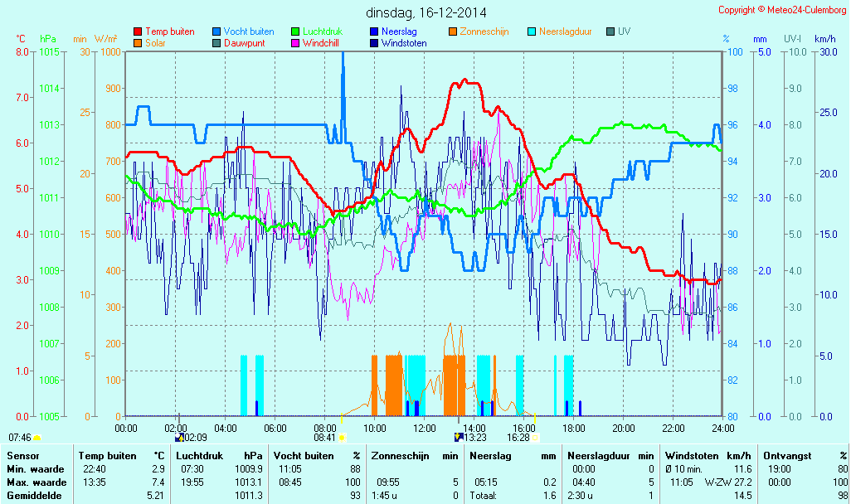Screen dimensions: 851x504
Task: Click the red Temp buiten legend square
Action: click(138, 31)
